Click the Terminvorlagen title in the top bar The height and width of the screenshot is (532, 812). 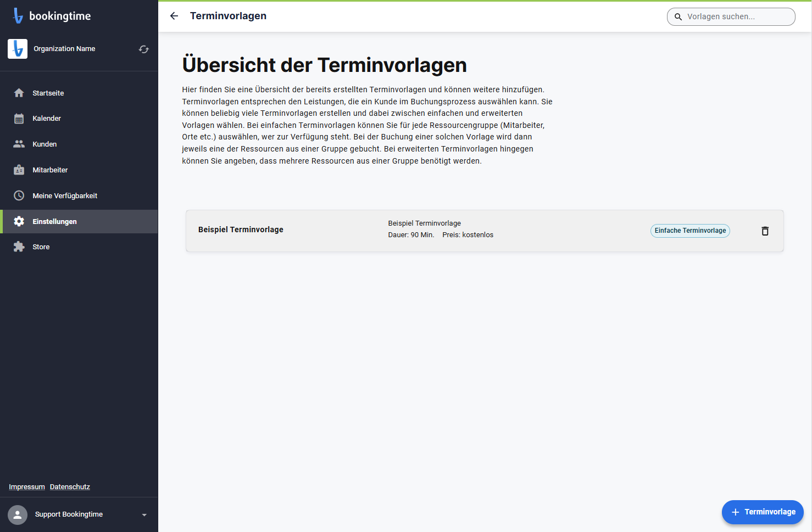[228, 16]
